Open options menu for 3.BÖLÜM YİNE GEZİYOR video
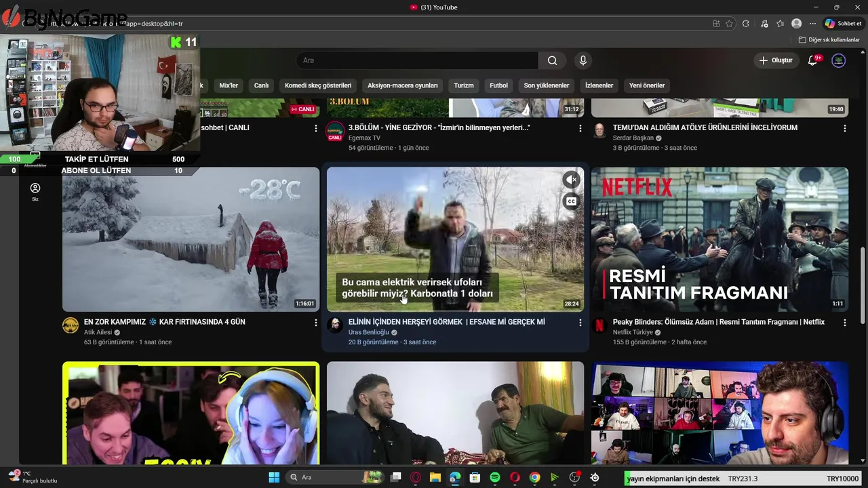This screenshot has width=868, height=488. [580, 128]
